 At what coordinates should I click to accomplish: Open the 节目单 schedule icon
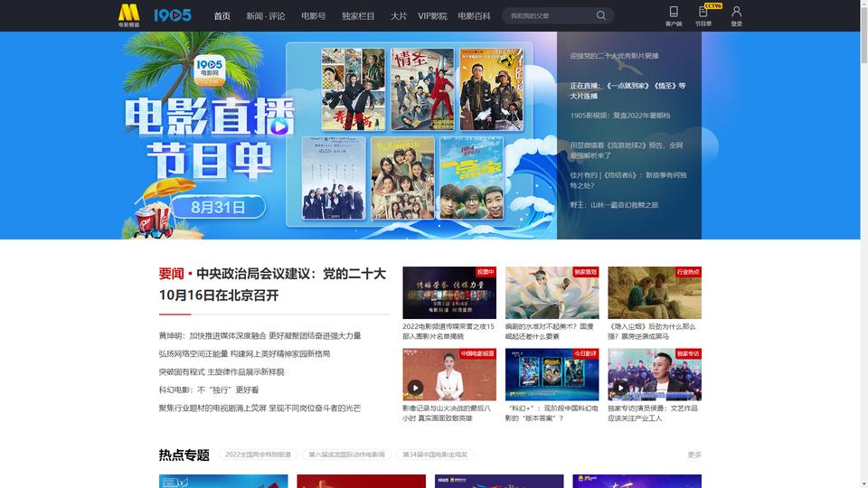click(x=703, y=16)
